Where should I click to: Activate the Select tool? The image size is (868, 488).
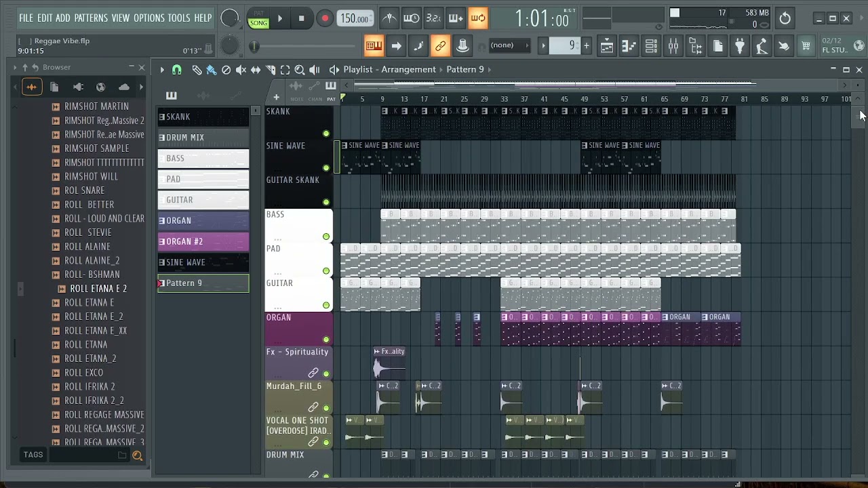(x=285, y=69)
